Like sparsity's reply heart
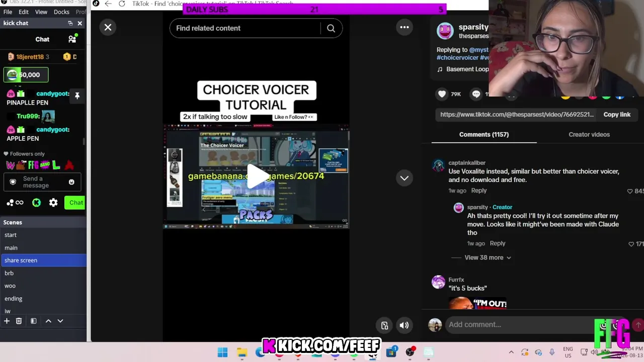Viewport: 644px width, 362px height. coord(631,244)
